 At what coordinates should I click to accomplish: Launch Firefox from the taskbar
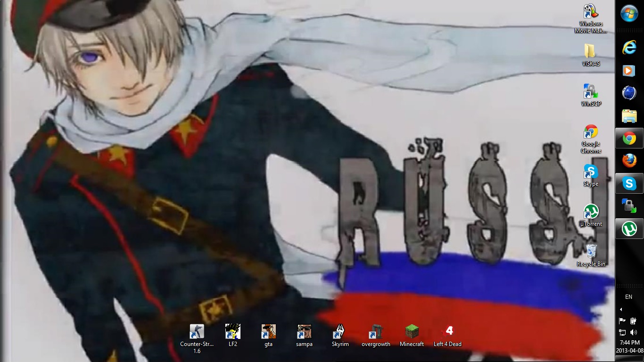coord(629,161)
